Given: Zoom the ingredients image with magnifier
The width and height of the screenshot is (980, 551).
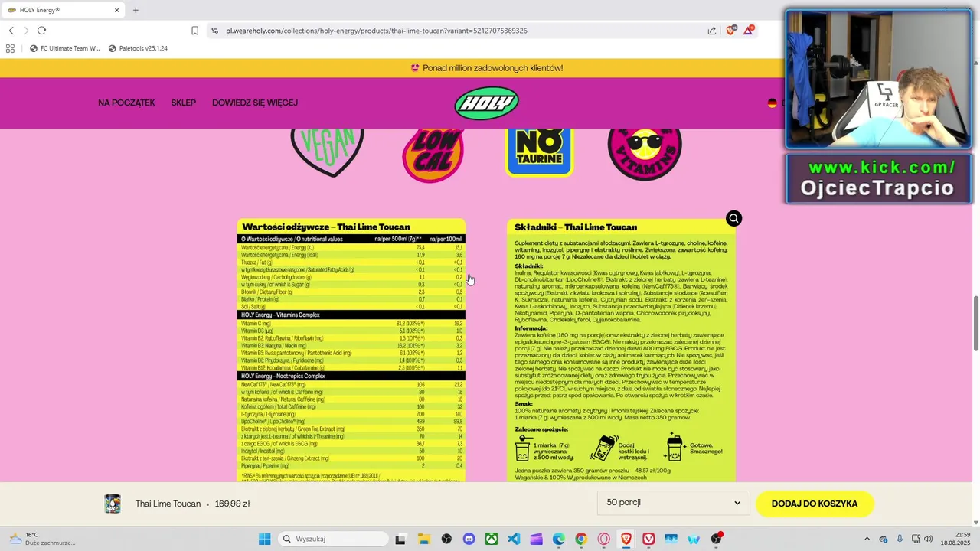Looking at the screenshot, I should (733, 219).
